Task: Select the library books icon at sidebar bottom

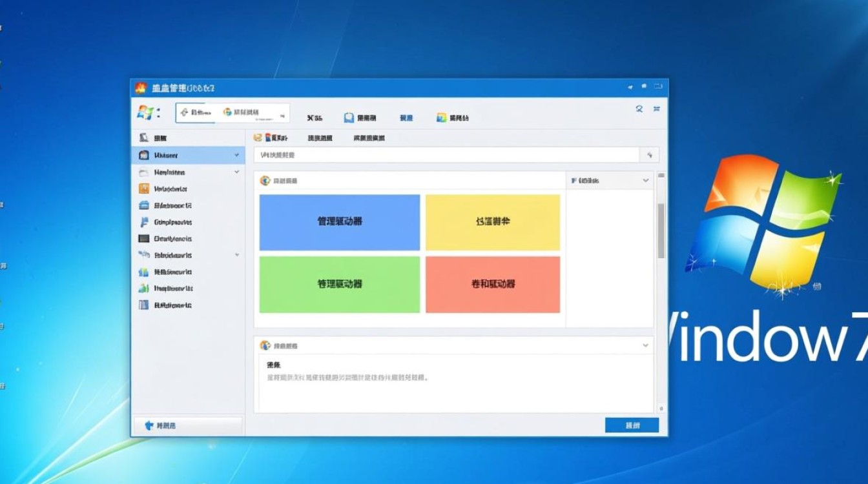Action: pyautogui.click(x=145, y=305)
